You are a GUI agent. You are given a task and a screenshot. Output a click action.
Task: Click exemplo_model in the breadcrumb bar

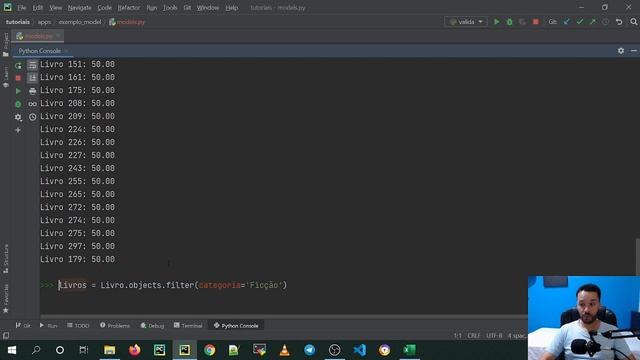(x=80, y=22)
